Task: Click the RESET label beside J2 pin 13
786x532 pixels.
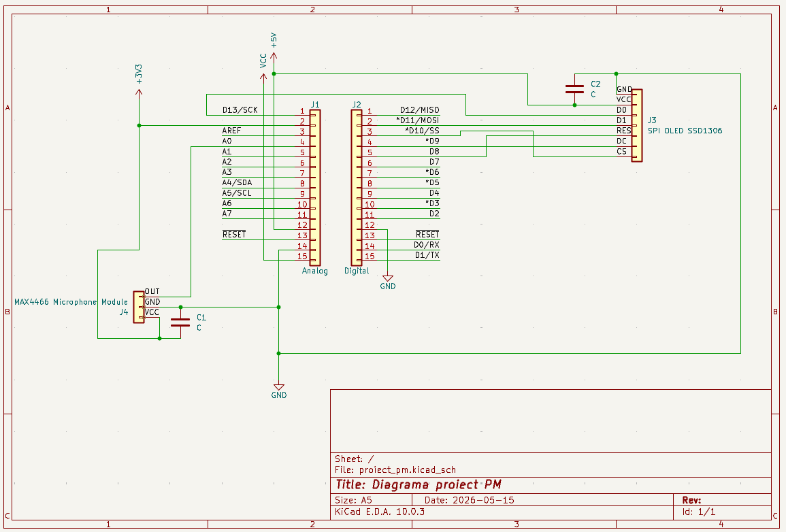Action: (427, 235)
